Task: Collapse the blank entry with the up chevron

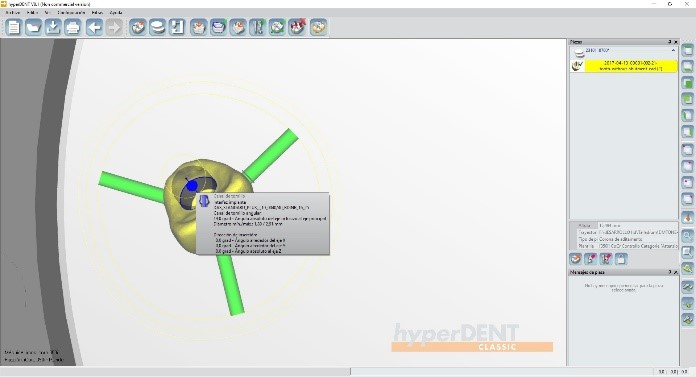Action: [673, 51]
